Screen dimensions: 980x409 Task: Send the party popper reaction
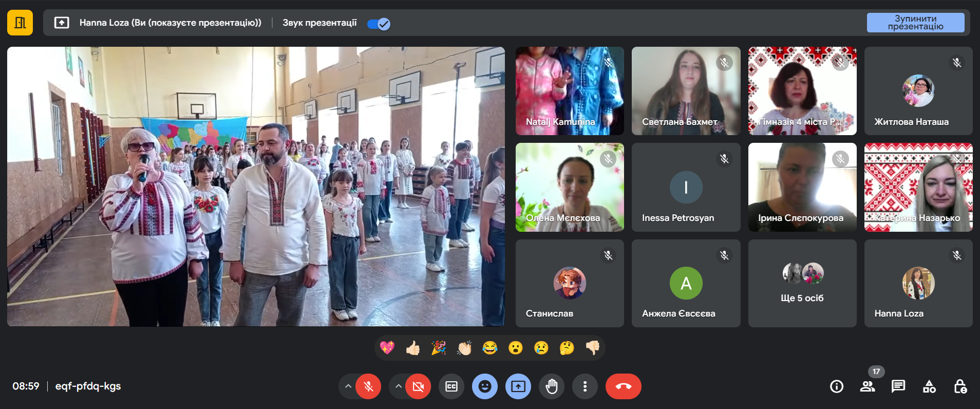pyautogui.click(x=439, y=348)
